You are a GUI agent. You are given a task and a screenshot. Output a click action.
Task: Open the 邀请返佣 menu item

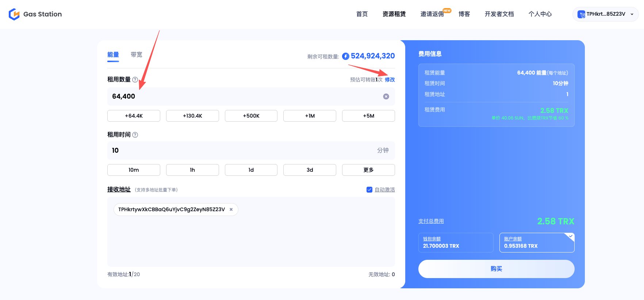click(432, 14)
